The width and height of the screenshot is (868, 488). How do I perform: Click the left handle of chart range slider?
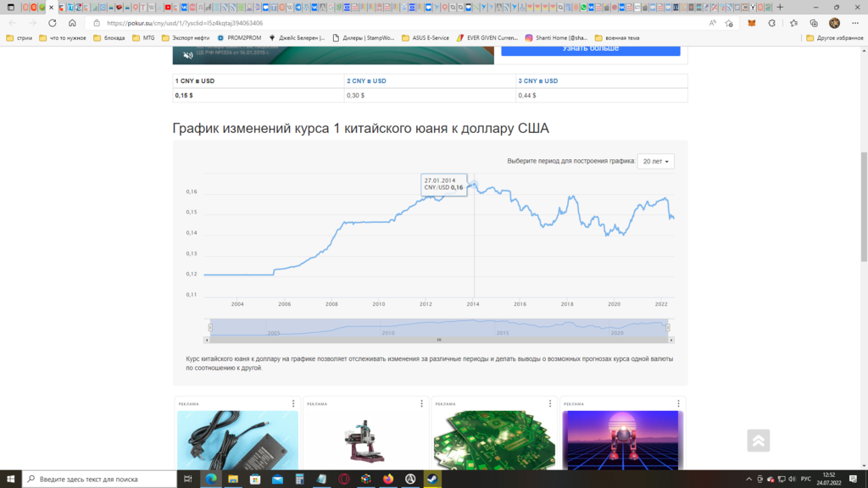click(x=209, y=327)
